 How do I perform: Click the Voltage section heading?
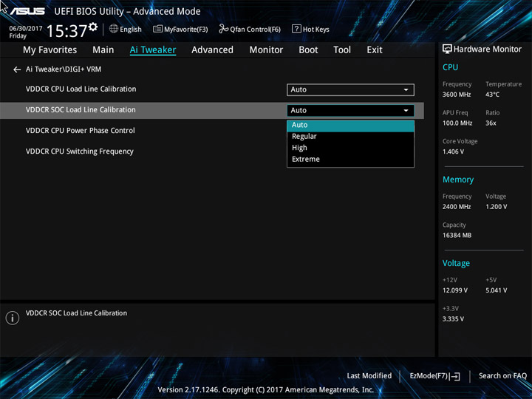point(456,263)
